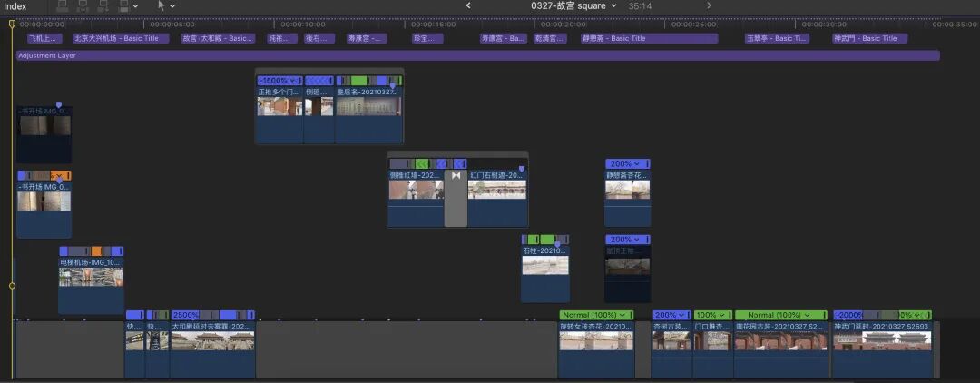
Task: Select the 神武门延时 clip thumbnail
Action: (x=883, y=340)
